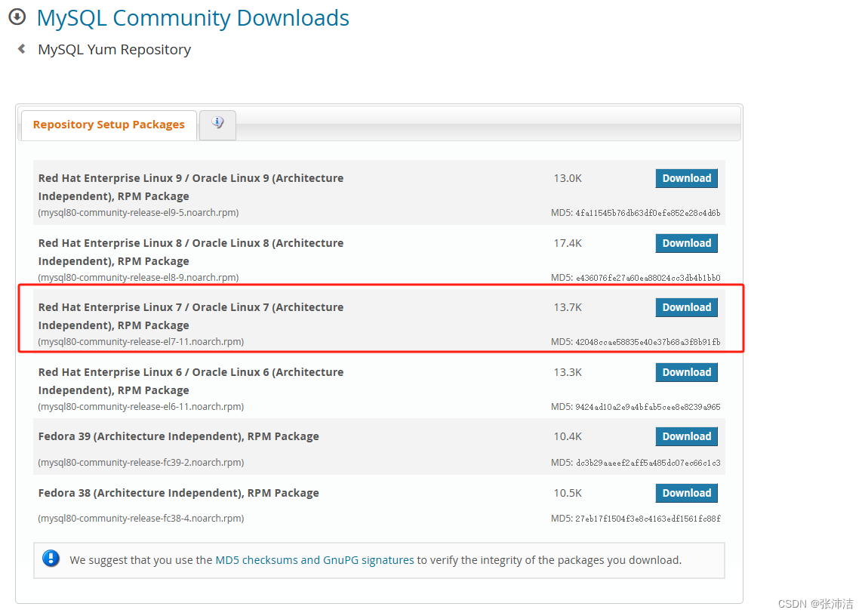Click the MD5 checksum starting with 27eb17f1
865x616 pixels.
click(648, 519)
